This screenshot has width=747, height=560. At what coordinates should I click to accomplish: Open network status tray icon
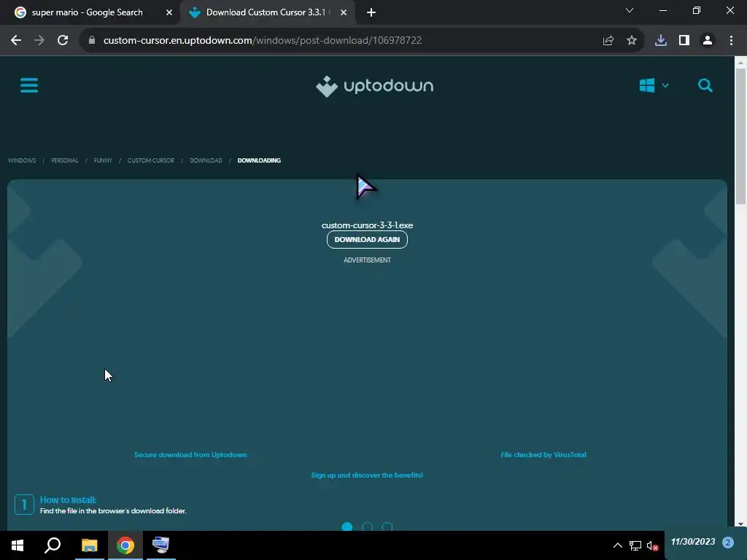(635, 545)
